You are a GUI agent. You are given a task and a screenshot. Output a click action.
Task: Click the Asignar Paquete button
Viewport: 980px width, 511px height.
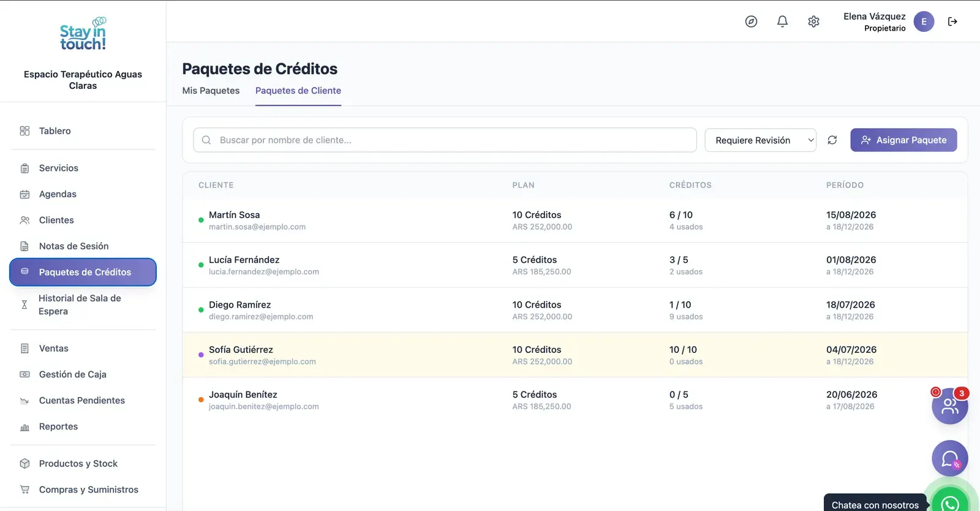click(903, 140)
